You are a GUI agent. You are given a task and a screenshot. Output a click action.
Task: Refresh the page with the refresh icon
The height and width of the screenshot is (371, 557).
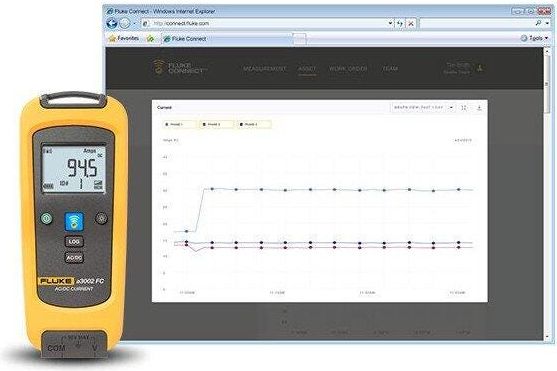tap(400, 23)
